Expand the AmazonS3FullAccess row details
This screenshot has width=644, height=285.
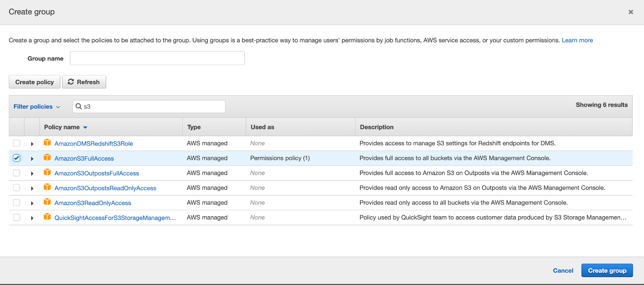point(32,159)
